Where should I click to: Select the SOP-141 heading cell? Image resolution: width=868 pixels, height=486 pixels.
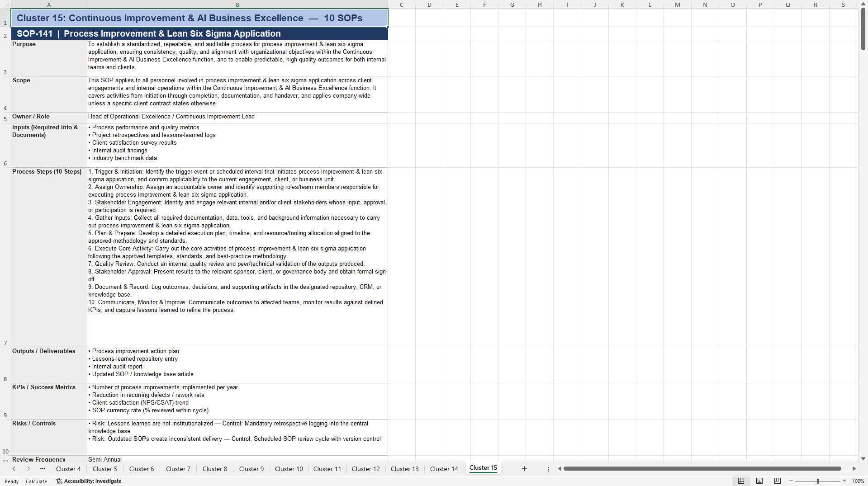pos(199,33)
